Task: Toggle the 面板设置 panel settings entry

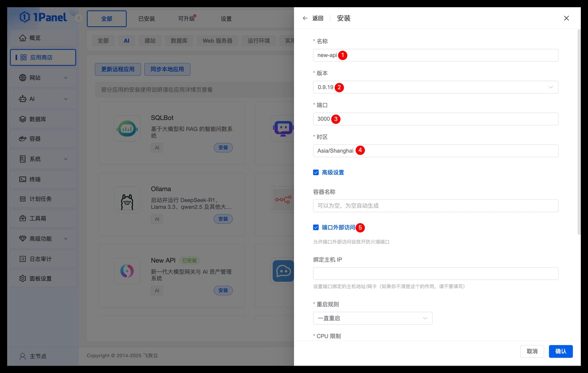Action: [40, 278]
